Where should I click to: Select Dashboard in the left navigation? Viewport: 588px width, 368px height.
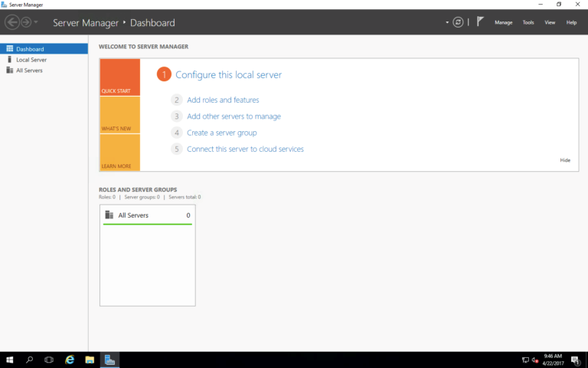[x=44, y=49]
